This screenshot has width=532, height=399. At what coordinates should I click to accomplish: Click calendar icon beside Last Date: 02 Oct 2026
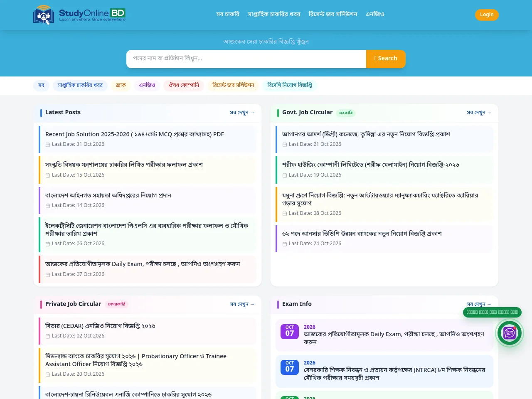pos(48,336)
